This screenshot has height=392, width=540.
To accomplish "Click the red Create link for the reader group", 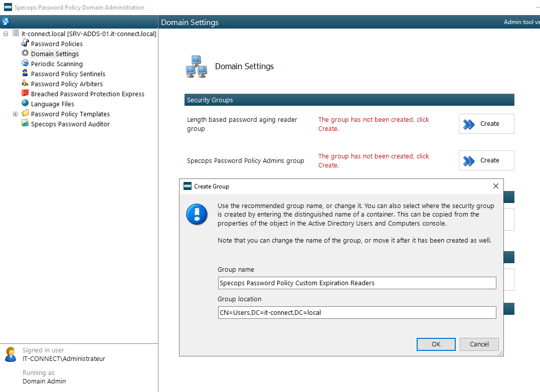I will click(x=373, y=124).
